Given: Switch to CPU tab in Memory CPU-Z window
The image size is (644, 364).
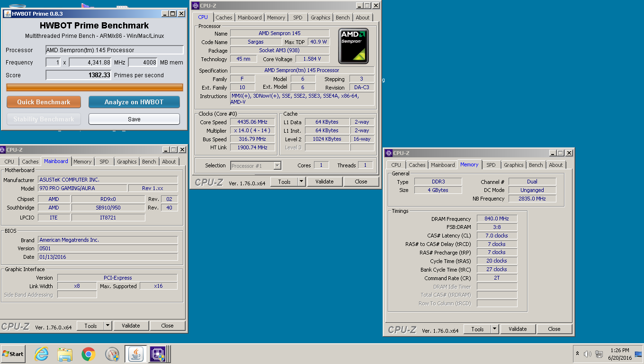Looking at the screenshot, I should tap(396, 165).
